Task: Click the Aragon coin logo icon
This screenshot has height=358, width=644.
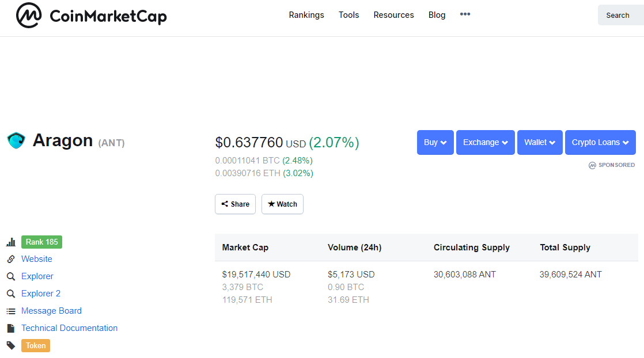Action: [17, 140]
